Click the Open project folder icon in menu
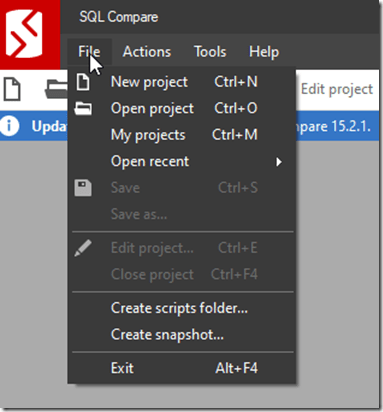Viewport: 383px width, 412px height. [x=83, y=109]
